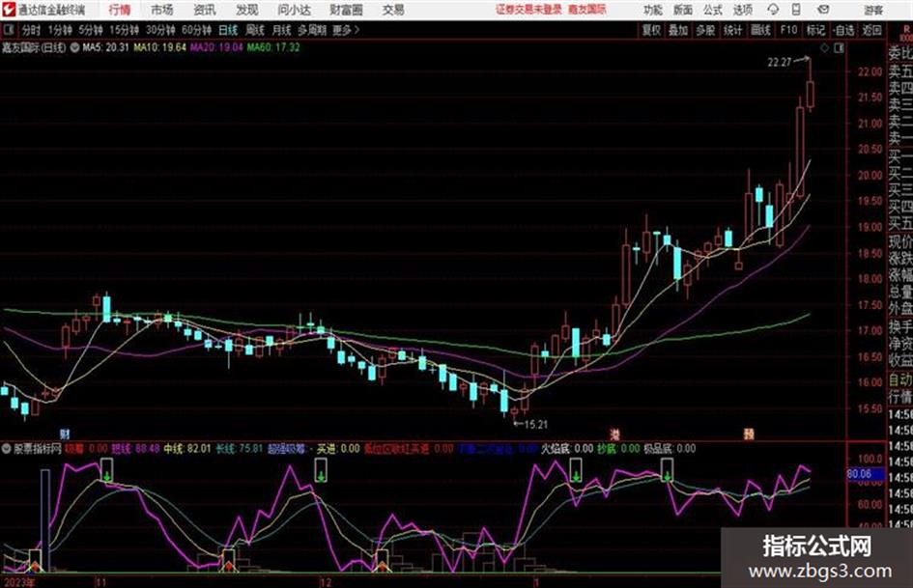This screenshot has width=913, height=588.
Task: Expand the MA indicator dropdown arrow
Action: point(75,47)
